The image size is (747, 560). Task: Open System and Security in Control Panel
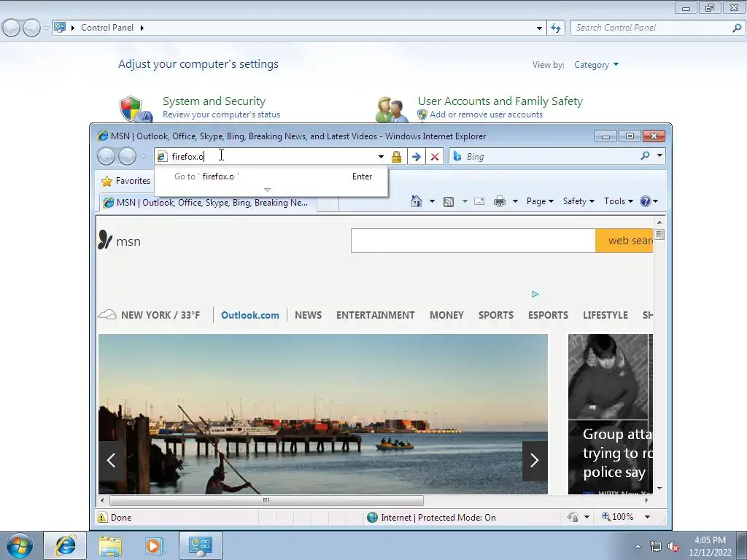(x=214, y=101)
